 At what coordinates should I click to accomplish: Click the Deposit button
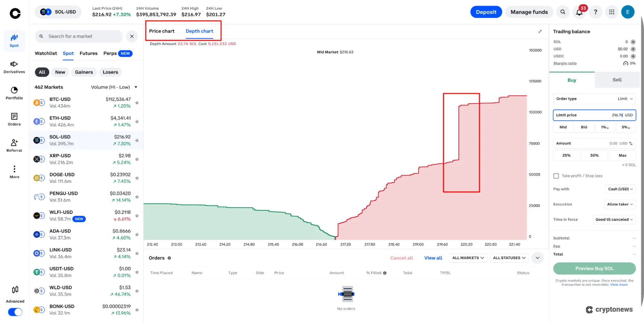click(x=486, y=12)
